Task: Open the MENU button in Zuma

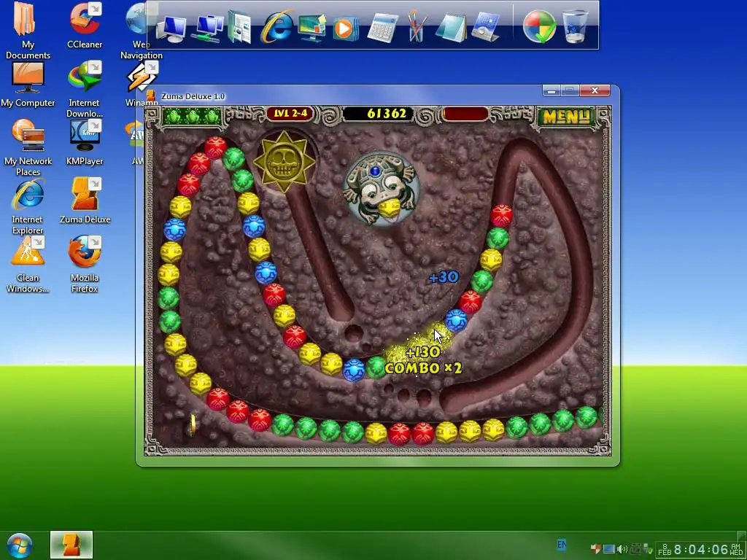Action: point(566,116)
